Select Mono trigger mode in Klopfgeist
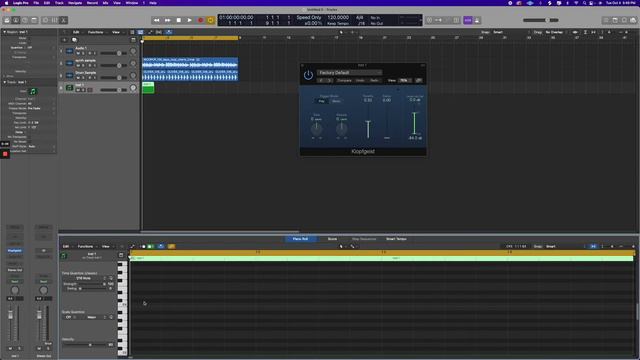 [x=336, y=101]
